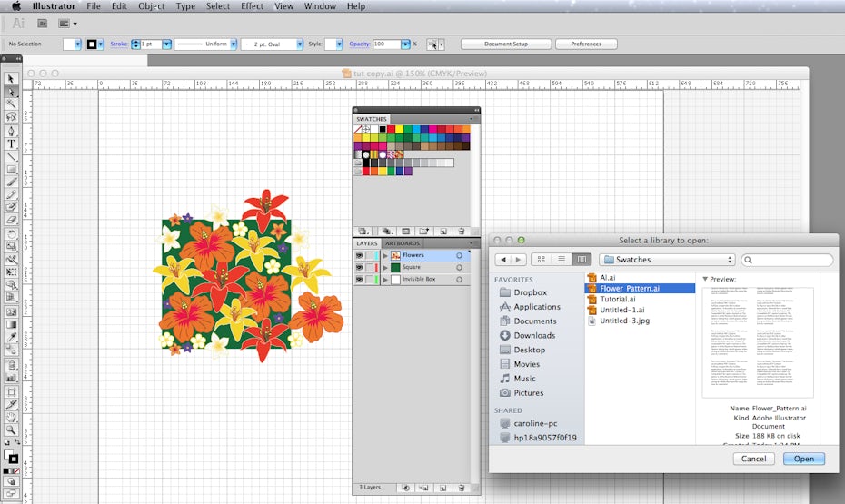Screen dimensions: 845x504
Task: Expand the Flowers layer disclosure triangle
Action: [385, 255]
